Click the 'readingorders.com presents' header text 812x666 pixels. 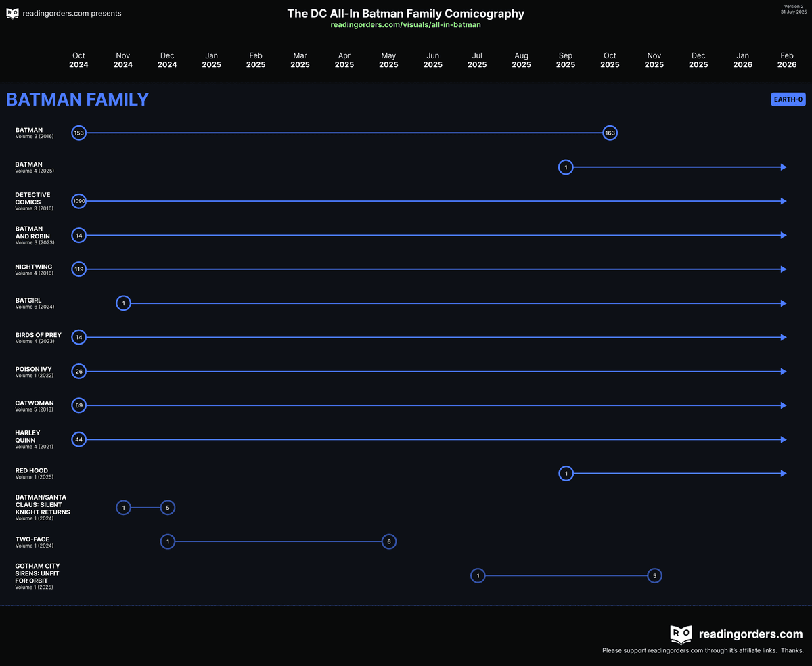(72, 13)
